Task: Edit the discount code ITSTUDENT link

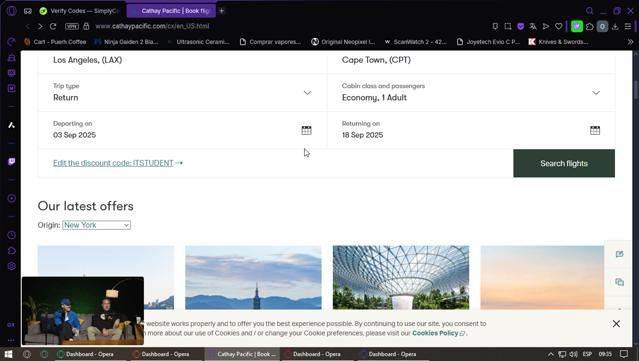Action: pos(118,163)
